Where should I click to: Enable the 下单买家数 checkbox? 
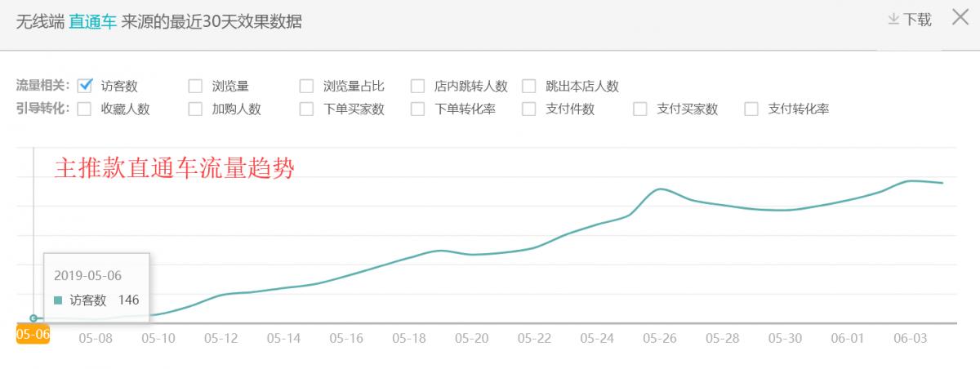click(x=306, y=109)
